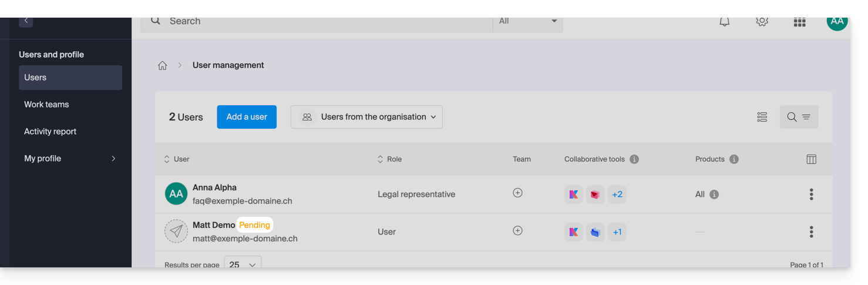Open the column configuration icon

click(x=811, y=159)
